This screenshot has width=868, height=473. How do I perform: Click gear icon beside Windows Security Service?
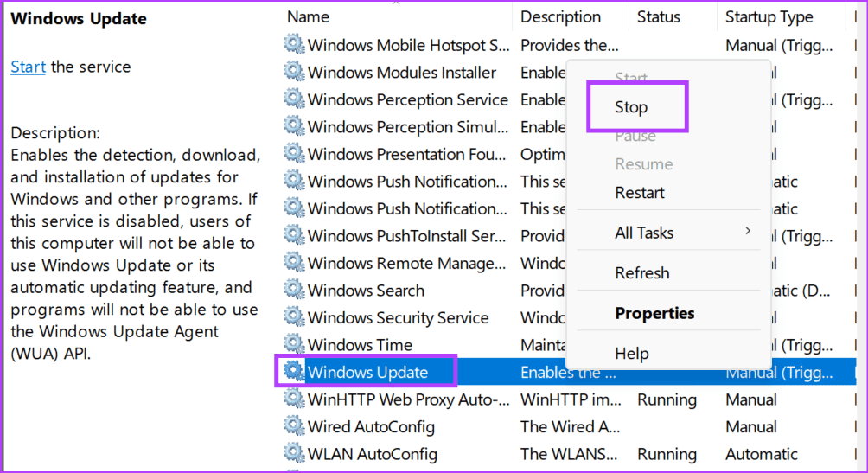[x=294, y=316]
